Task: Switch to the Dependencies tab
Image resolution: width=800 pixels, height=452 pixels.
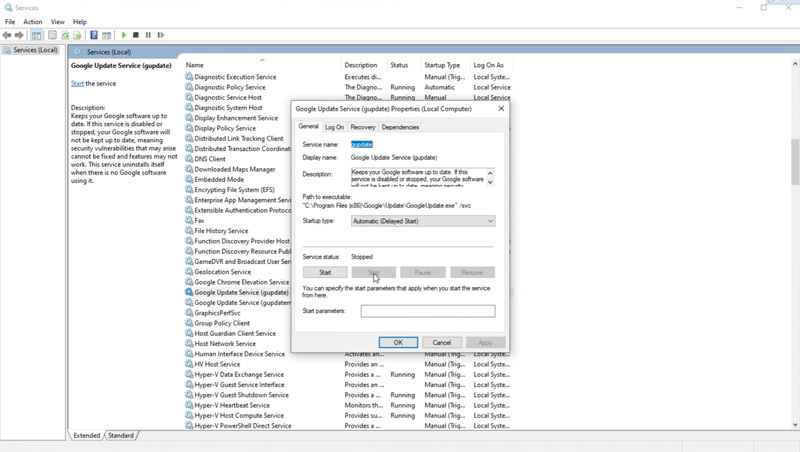Action: pyautogui.click(x=401, y=127)
